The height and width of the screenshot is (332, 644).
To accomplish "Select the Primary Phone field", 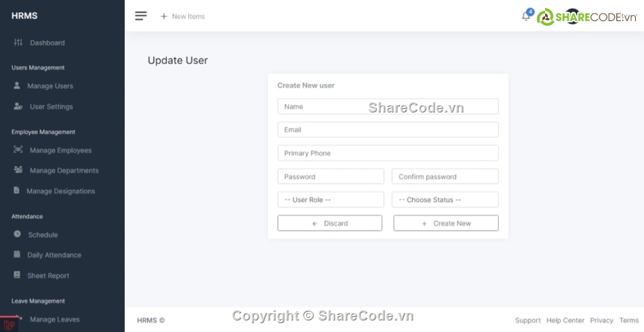I will tap(388, 153).
